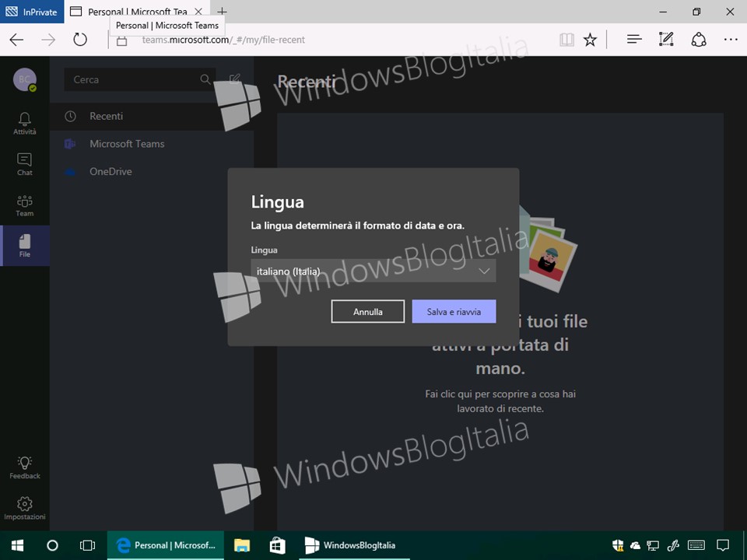Open the network tray icon
This screenshot has height=560, width=747.
653,545
